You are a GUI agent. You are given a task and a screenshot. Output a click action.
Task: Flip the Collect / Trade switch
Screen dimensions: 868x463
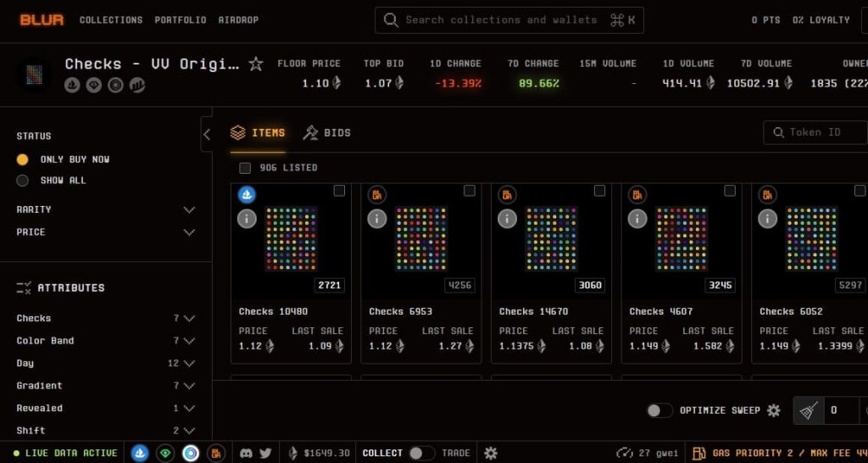(x=422, y=453)
